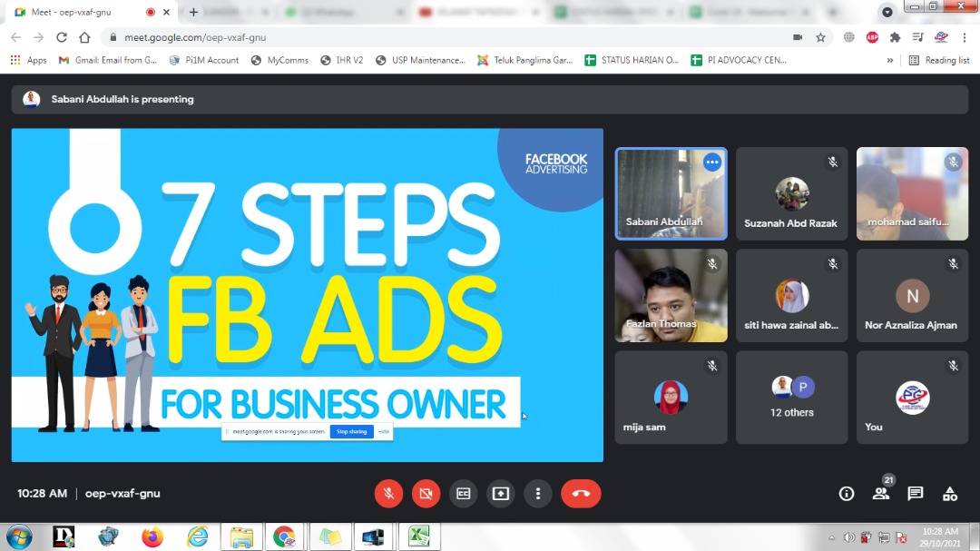Image resolution: width=980 pixels, height=551 pixels.
Task: Select mija sam's participant tile
Action: coord(671,398)
